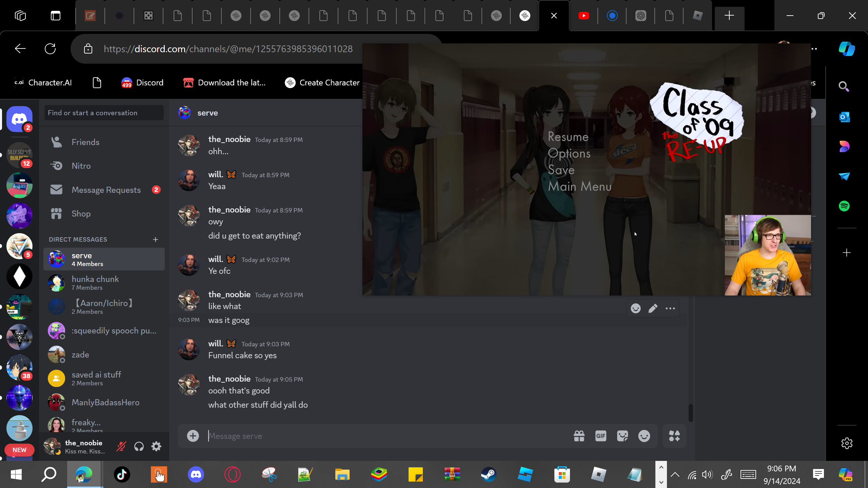Edit the hovered message with pencil icon
Image resolution: width=868 pixels, height=488 pixels.
tap(653, 308)
